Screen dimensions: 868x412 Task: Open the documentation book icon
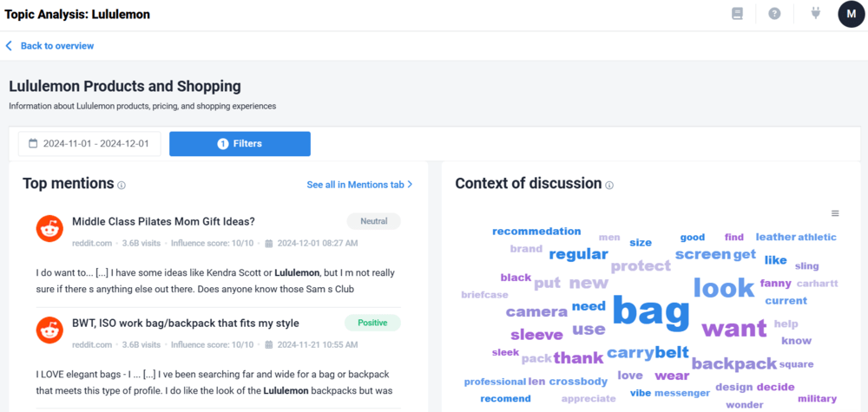(737, 14)
